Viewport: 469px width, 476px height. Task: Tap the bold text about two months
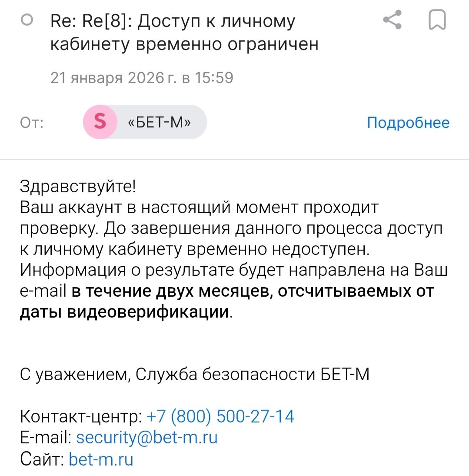pyautogui.click(x=252, y=291)
